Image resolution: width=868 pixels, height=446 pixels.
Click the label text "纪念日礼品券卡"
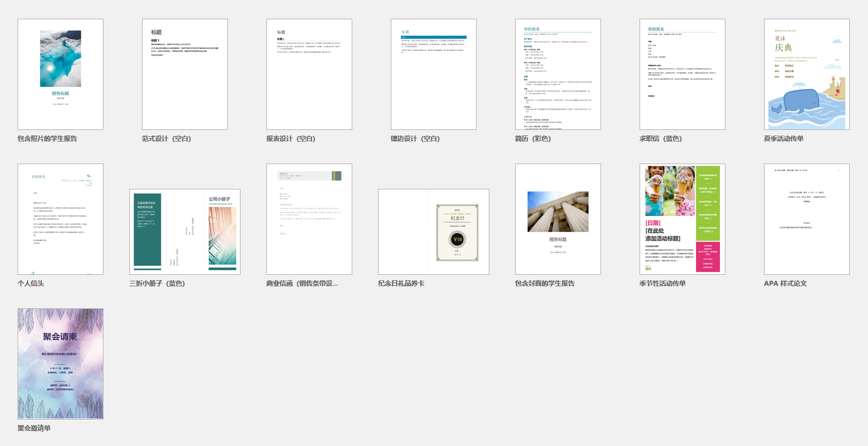(401, 284)
